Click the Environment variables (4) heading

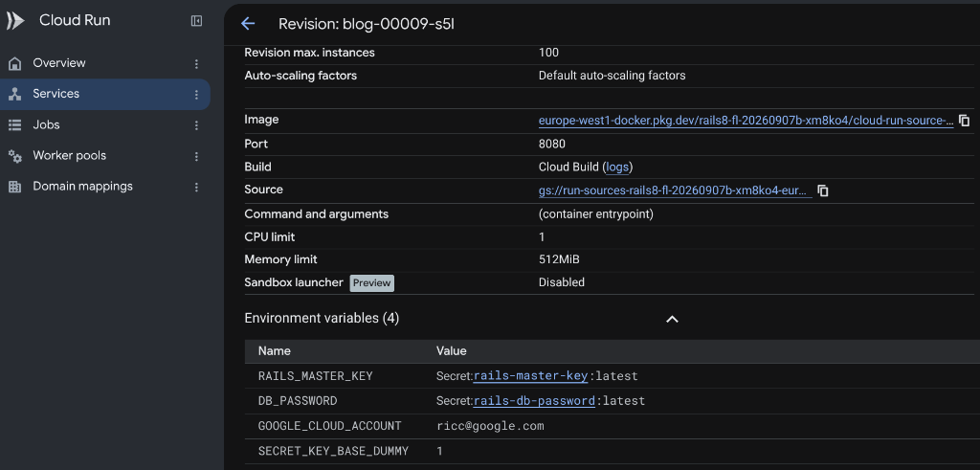tap(322, 318)
